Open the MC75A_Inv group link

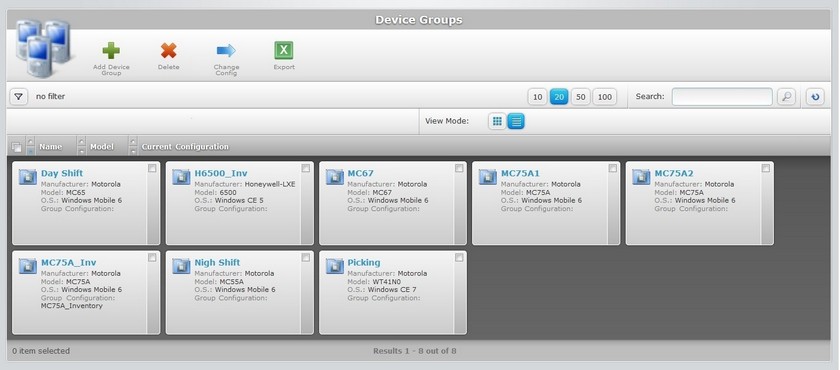(69, 262)
